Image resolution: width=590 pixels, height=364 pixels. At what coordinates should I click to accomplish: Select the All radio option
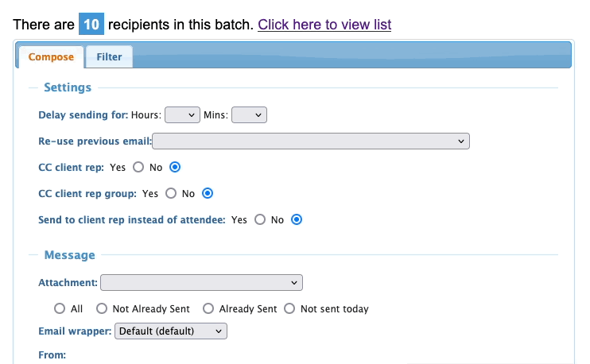click(x=59, y=308)
